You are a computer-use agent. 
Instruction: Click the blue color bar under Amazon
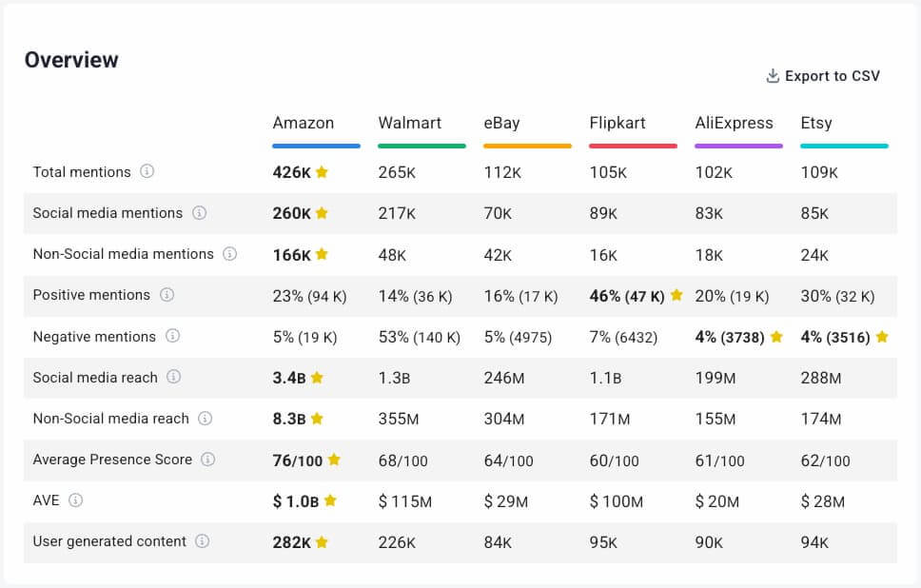click(x=316, y=146)
